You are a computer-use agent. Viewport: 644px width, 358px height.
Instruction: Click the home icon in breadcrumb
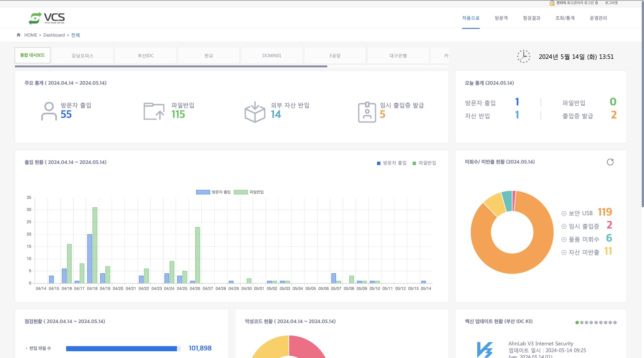pyautogui.click(x=18, y=35)
